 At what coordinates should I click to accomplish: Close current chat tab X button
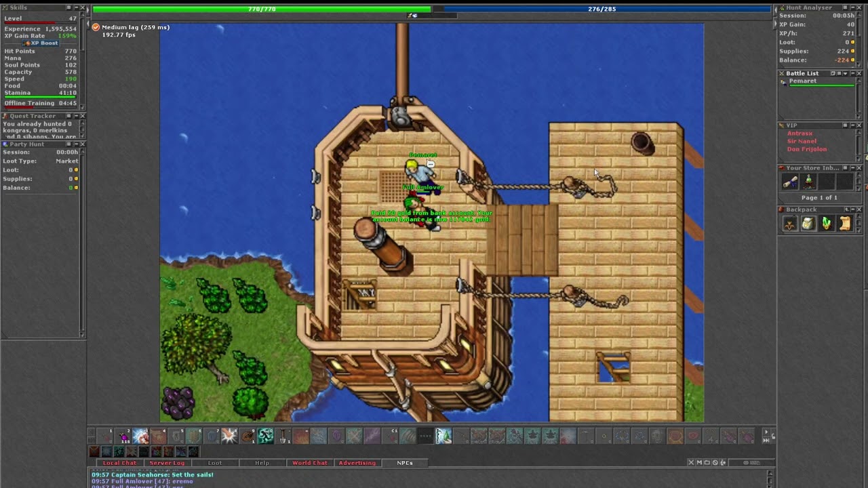pos(691,463)
